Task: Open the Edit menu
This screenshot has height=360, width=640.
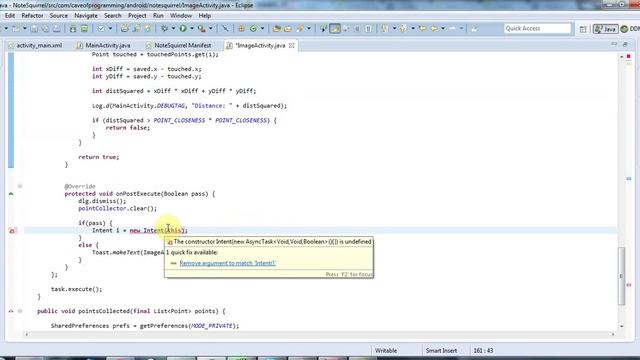Action: tap(10, 16)
